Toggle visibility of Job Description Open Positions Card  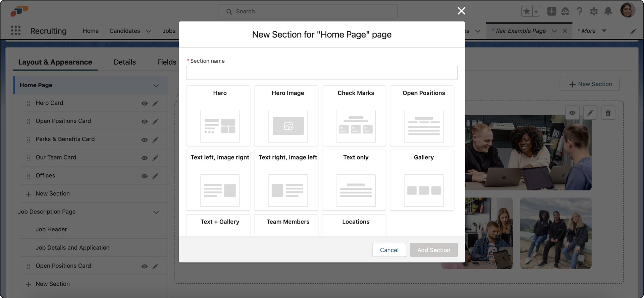click(x=145, y=266)
